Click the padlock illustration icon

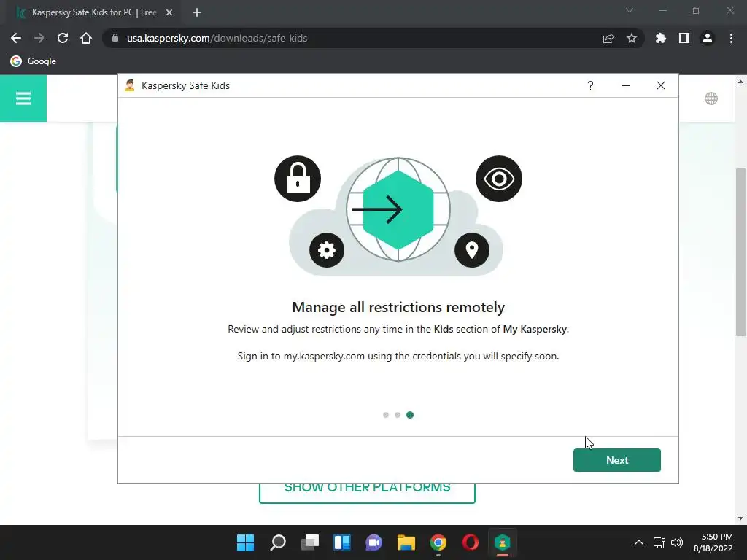298,179
